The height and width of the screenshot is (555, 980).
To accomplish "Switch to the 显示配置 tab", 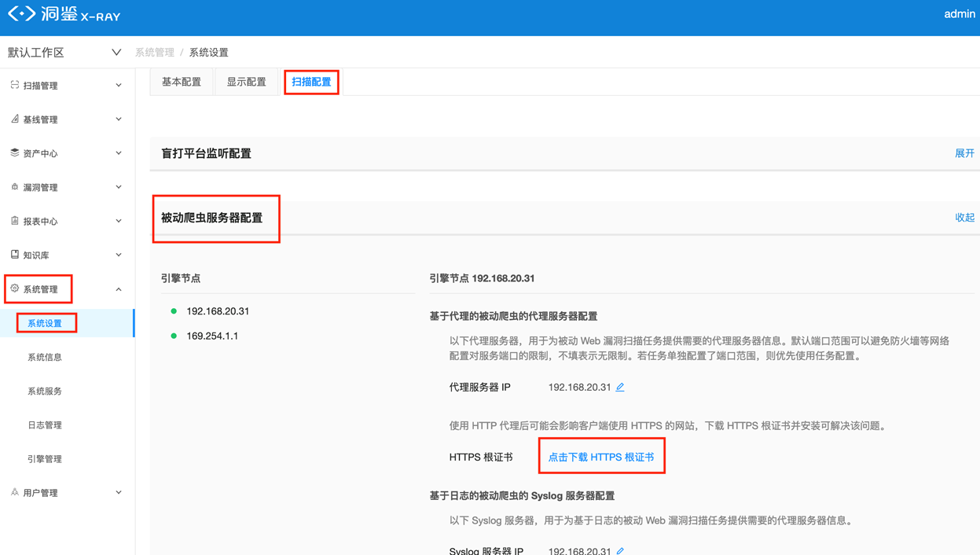I will 246,82.
